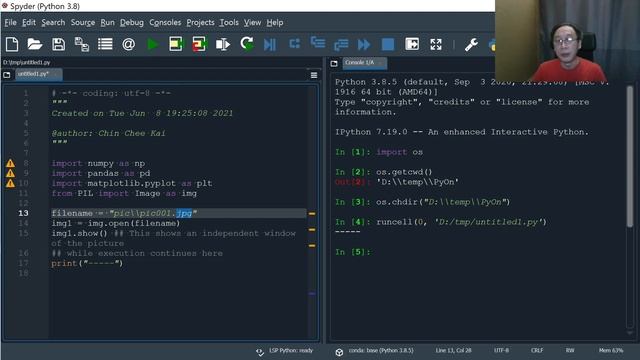This screenshot has height=360, width=640.
Task: Click the debug step into function icon
Action: click(318, 42)
